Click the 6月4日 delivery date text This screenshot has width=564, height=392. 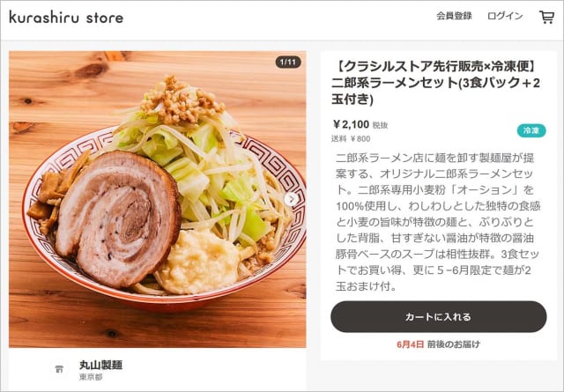[410, 344]
